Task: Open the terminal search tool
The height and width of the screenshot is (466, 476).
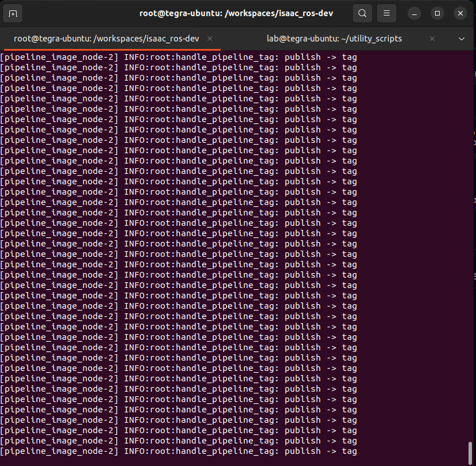Action: pos(362,13)
